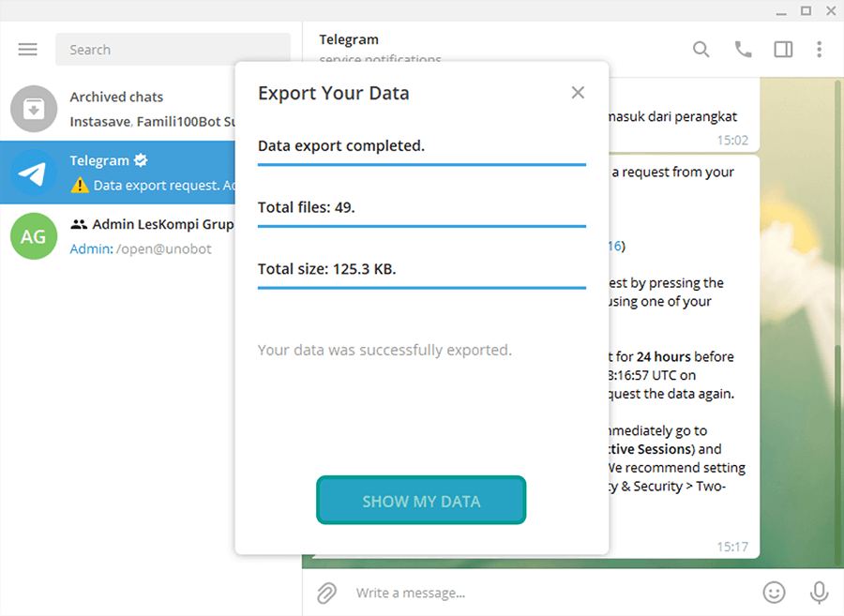The height and width of the screenshot is (616, 844).
Task: Close the Export Your Data dialog
Action: click(578, 93)
